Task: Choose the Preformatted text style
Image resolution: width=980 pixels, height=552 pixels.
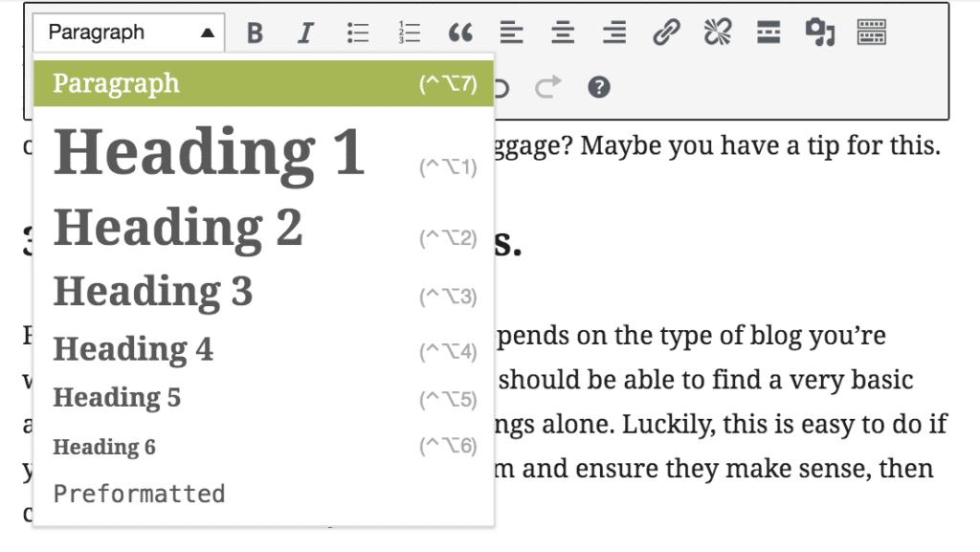Action: pos(139,493)
